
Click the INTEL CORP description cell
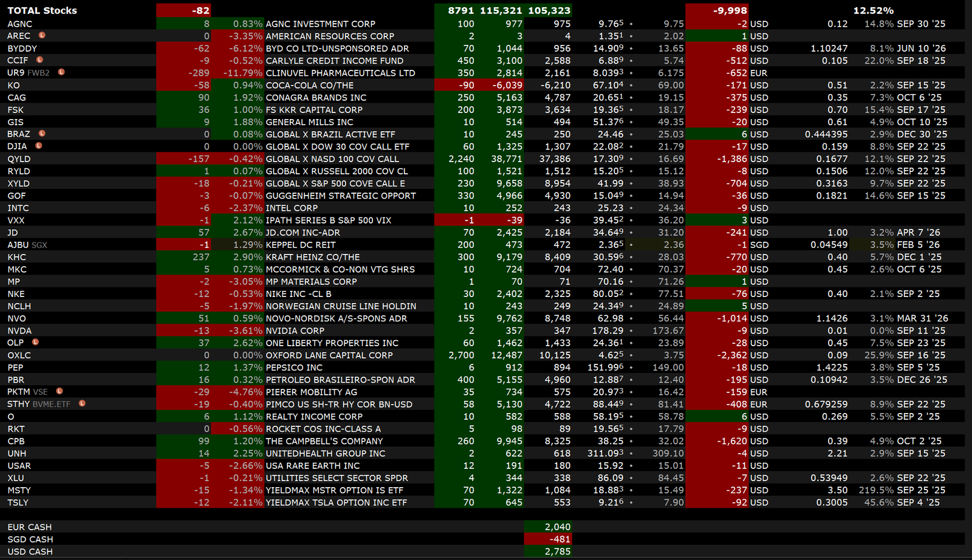292,208
